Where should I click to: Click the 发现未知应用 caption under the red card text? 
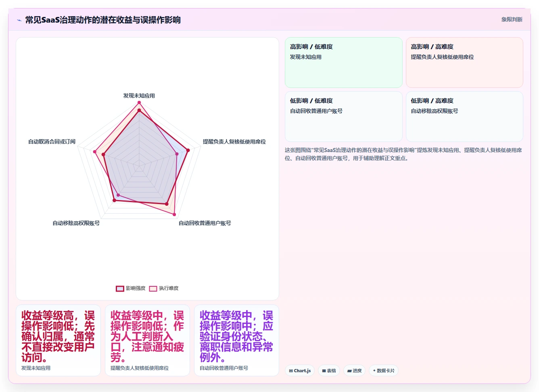click(x=36, y=368)
